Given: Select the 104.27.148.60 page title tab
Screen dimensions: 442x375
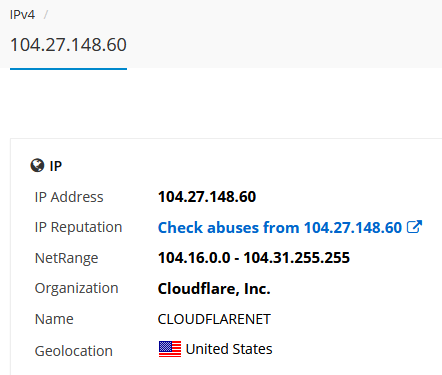Looking at the screenshot, I should [68, 45].
